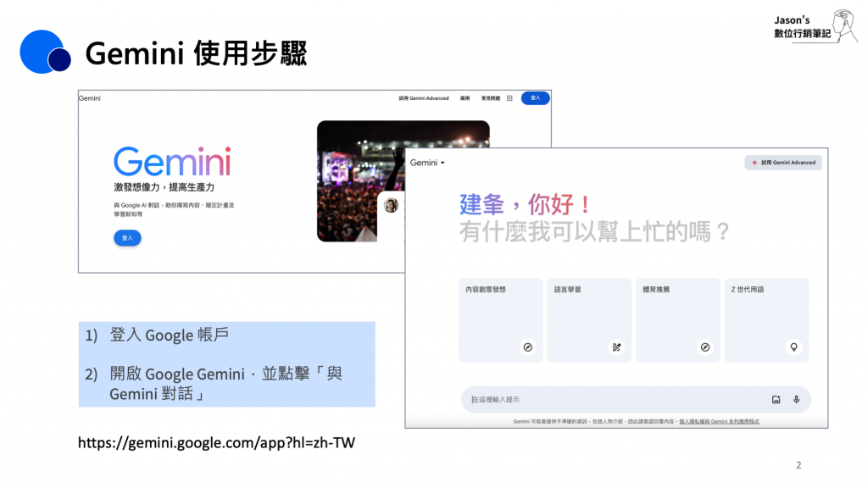Image resolution: width=868 pixels, height=488 pixels.
Task: Click the user avatar in landing page photo
Action: click(x=391, y=205)
